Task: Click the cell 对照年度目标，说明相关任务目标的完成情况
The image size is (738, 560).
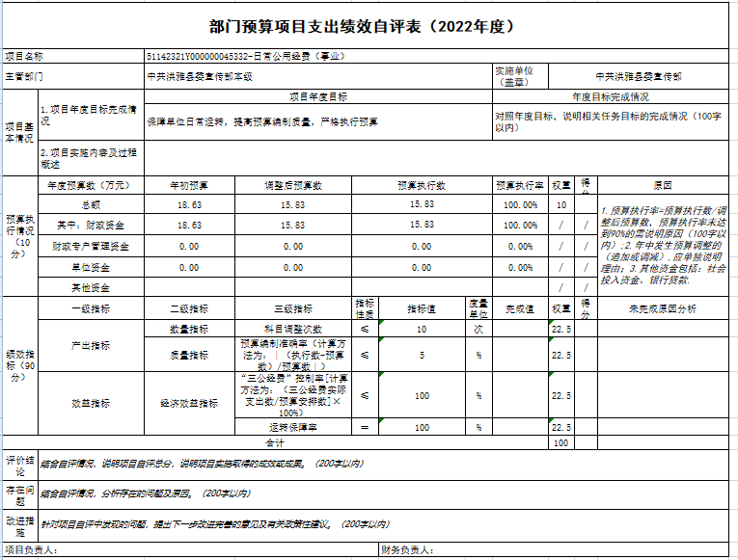Action: tap(611, 121)
